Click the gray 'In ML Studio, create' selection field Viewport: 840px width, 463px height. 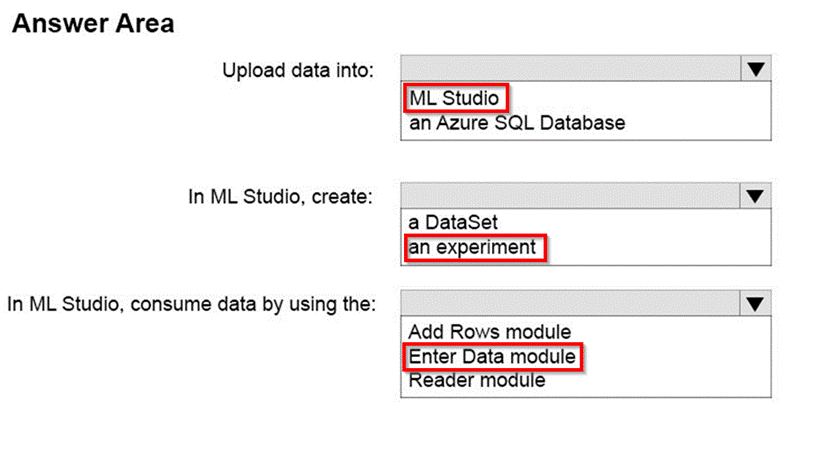click(570, 195)
